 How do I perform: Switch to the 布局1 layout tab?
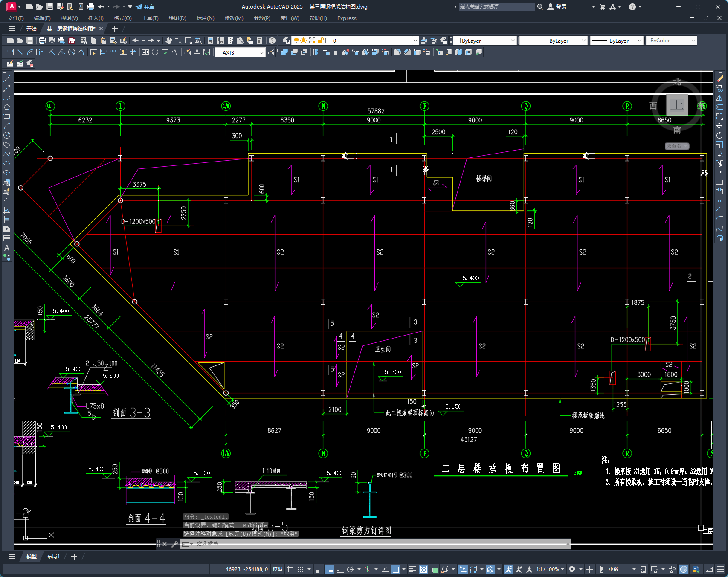53,557
